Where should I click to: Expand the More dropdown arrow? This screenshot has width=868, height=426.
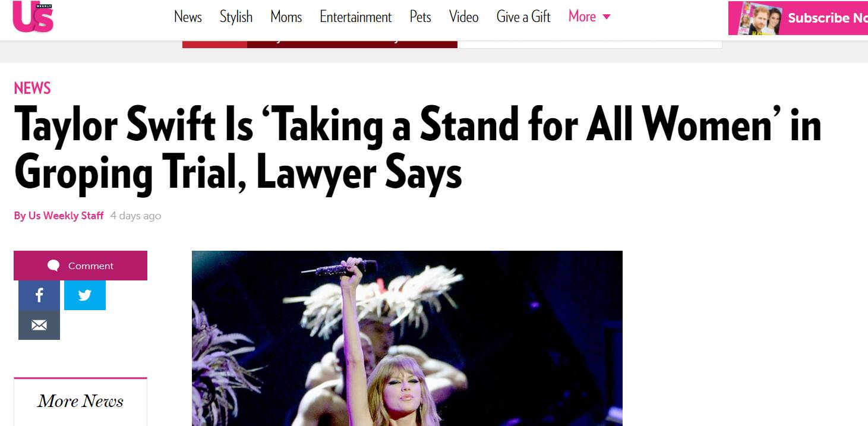(x=607, y=17)
